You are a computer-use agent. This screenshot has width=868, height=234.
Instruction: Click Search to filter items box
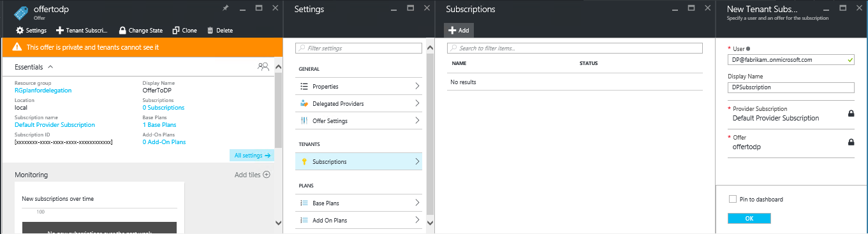click(x=575, y=48)
